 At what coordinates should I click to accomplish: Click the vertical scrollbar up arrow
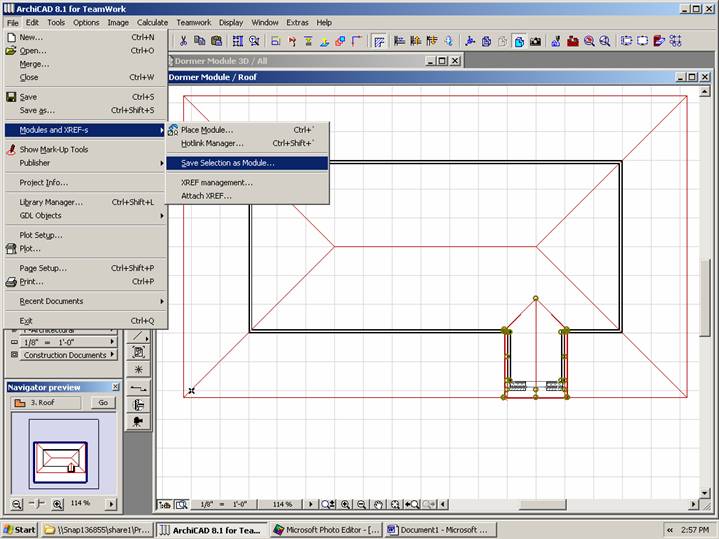point(704,92)
